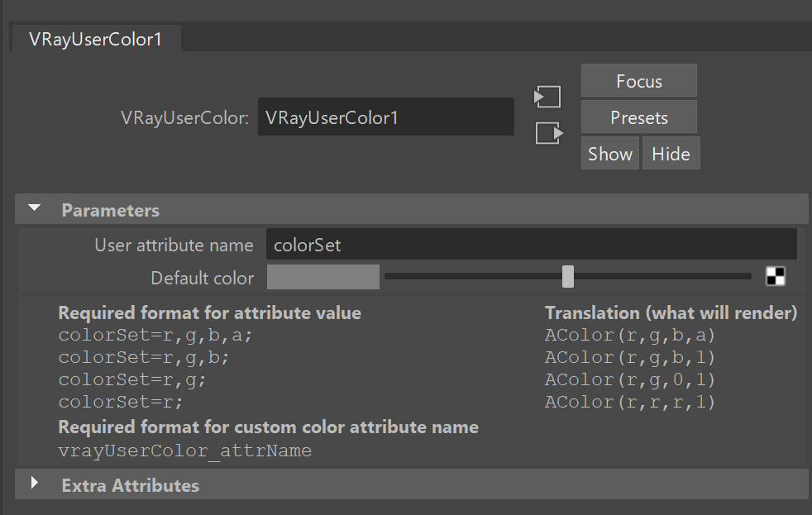Image resolution: width=812 pixels, height=515 pixels.
Task: Click the 'colorSet=r;' format line
Action: [x=121, y=403]
